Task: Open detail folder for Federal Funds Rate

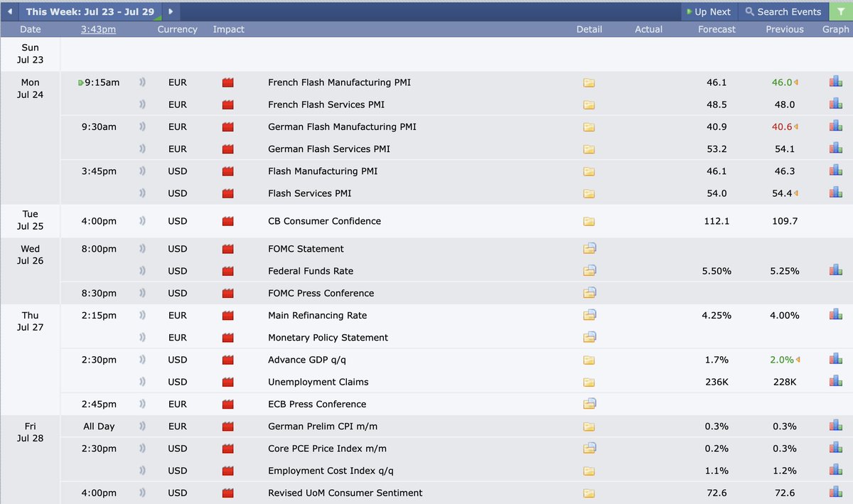Action: [589, 271]
